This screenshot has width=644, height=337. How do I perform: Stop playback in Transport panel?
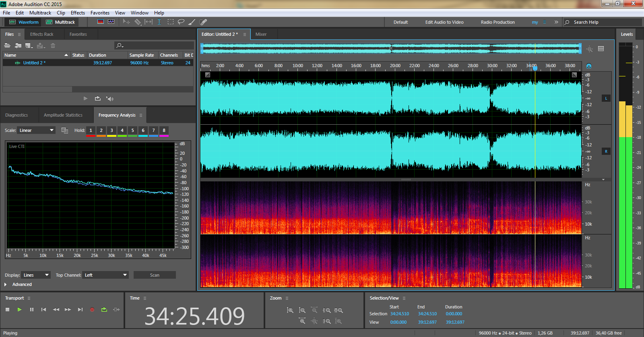point(7,309)
